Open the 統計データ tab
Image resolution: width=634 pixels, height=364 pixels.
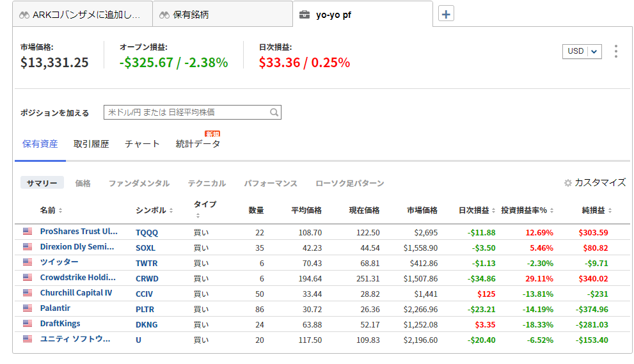[x=198, y=144]
